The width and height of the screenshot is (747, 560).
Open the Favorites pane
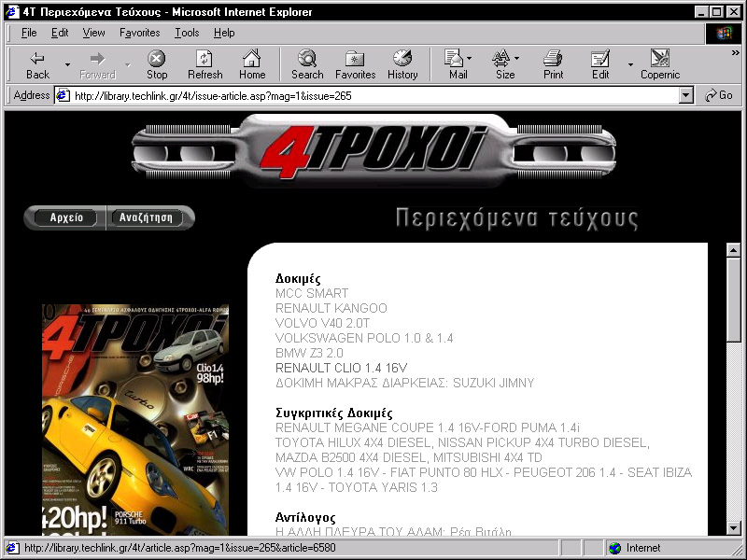356,65
